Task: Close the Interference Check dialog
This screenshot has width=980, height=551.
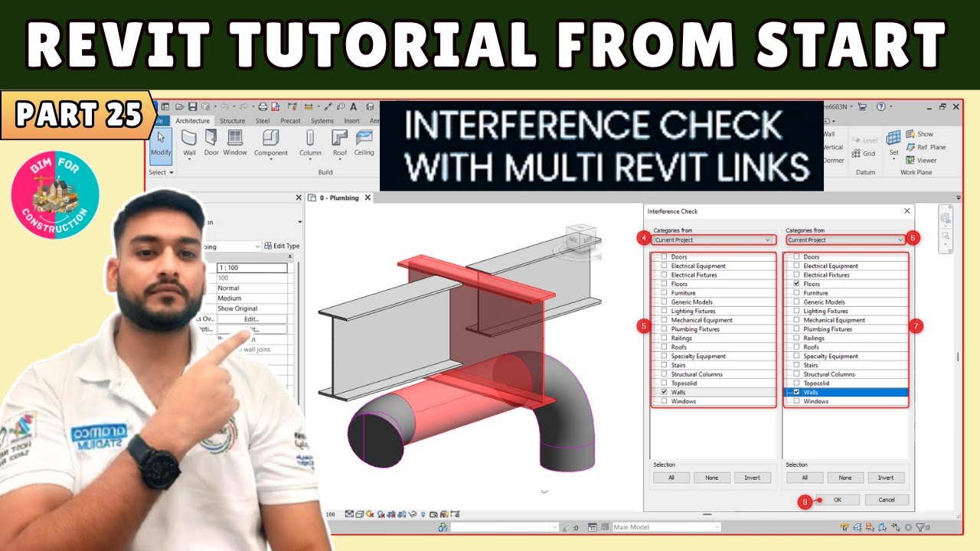Action: (907, 211)
